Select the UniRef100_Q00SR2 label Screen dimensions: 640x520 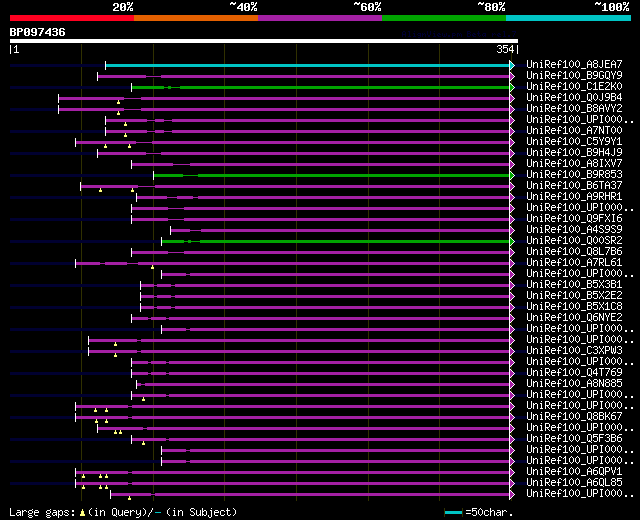coord(574,241)
